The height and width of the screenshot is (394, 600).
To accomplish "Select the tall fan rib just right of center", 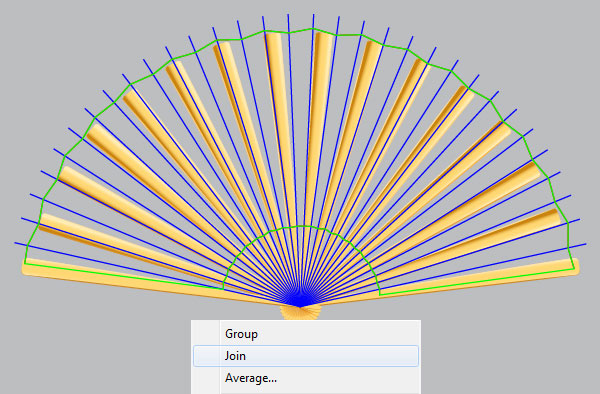I will (x=318, y=126).
